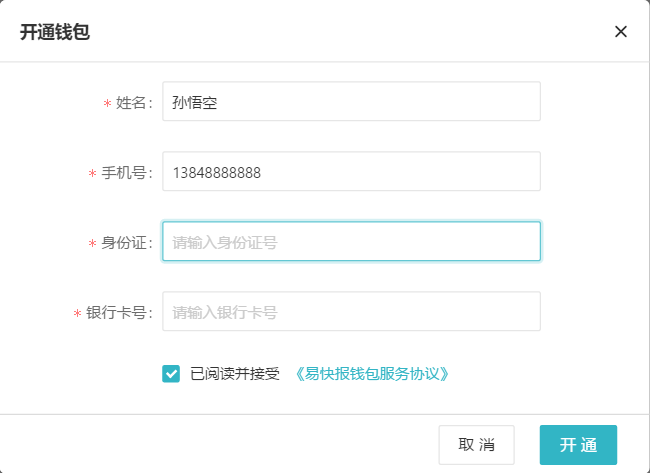
Task: Click the red asterisk beside 身份证
Action: [92, 243]
